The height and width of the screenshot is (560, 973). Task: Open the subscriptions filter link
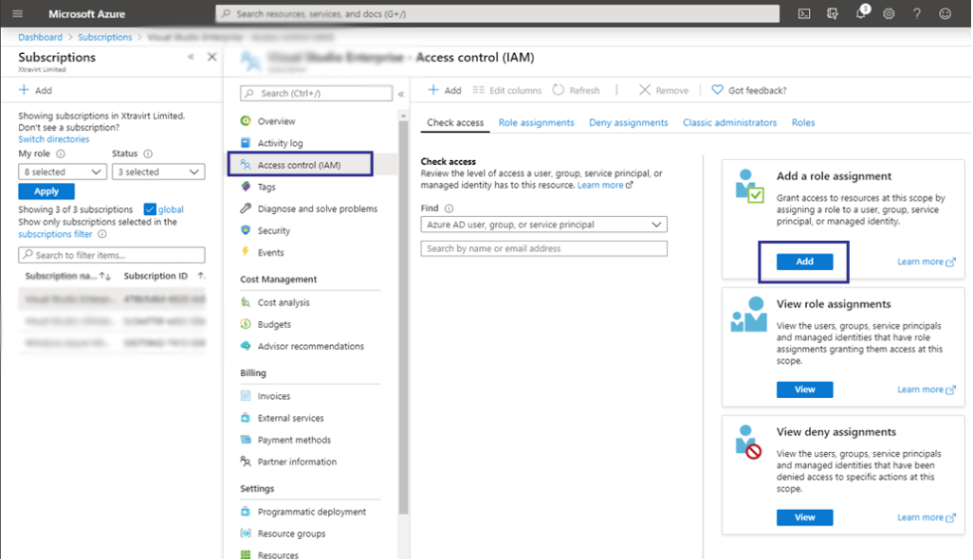click(55, 234)
